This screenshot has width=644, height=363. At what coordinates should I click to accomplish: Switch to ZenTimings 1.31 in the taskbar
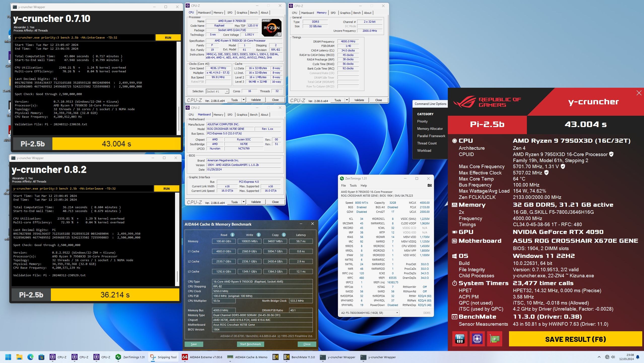[x=130, y=357]
